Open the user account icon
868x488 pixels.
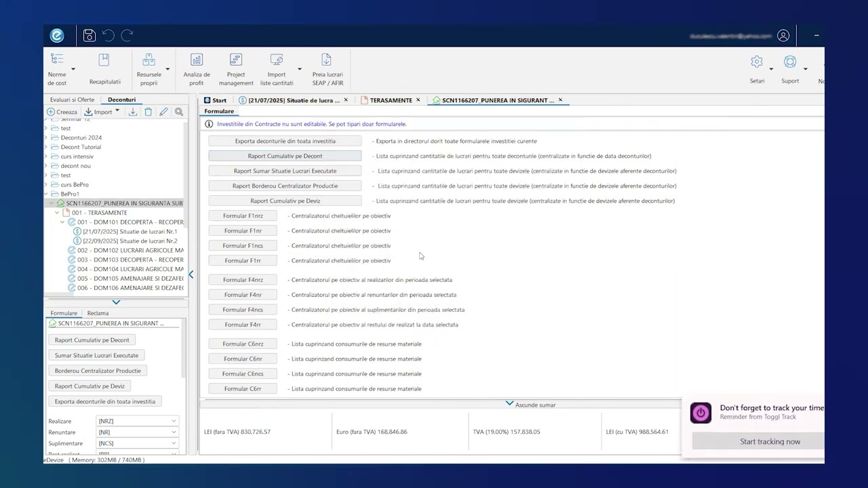783,35
